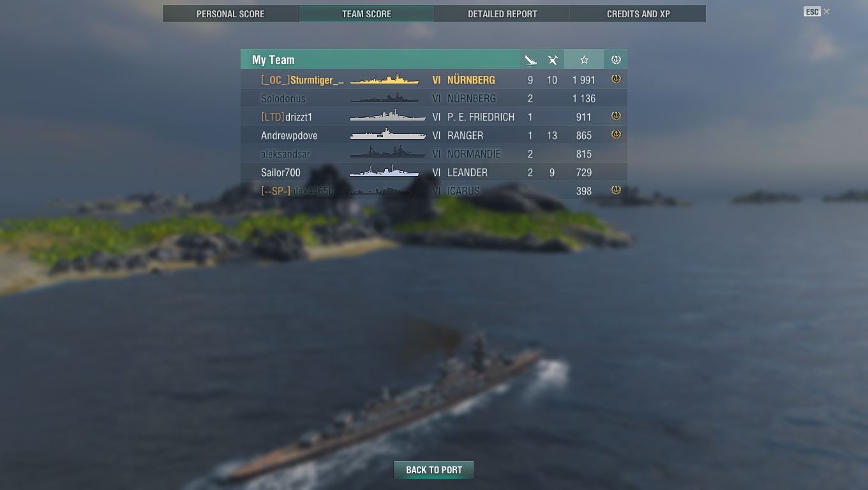Click the Ranger carrier silhouette icon

click(x=387, y=135)
